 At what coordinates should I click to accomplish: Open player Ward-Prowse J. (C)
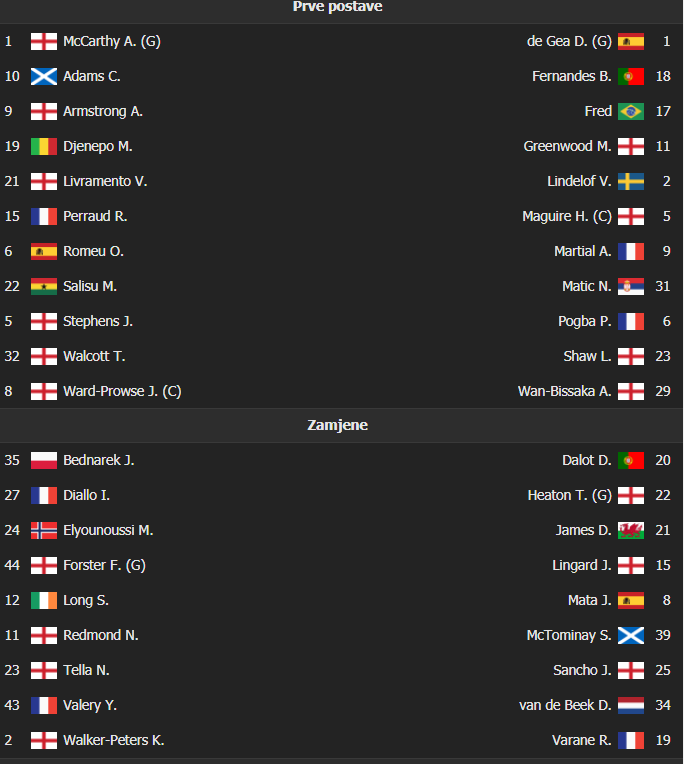122,391
